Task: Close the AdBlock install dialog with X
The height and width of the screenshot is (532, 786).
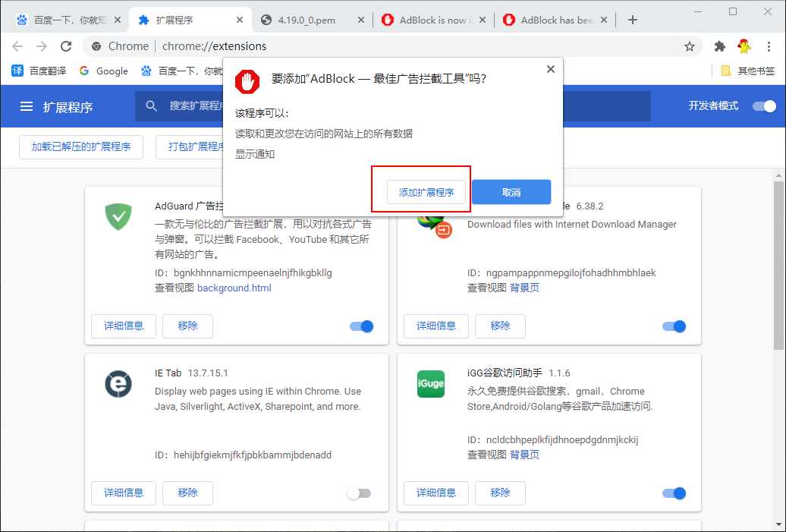Action: coord(550,69)
